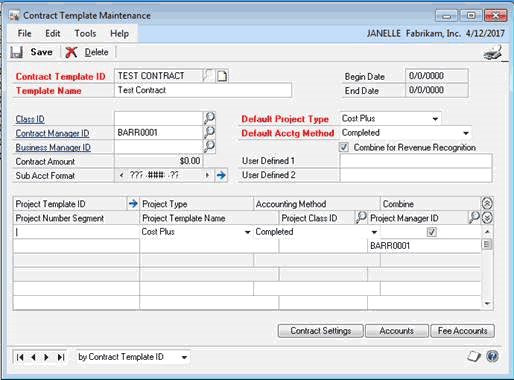Go to first record navigation button
The width and height of the screenshot is (514, 380).
pyautogui.click(x=20, y=357)
